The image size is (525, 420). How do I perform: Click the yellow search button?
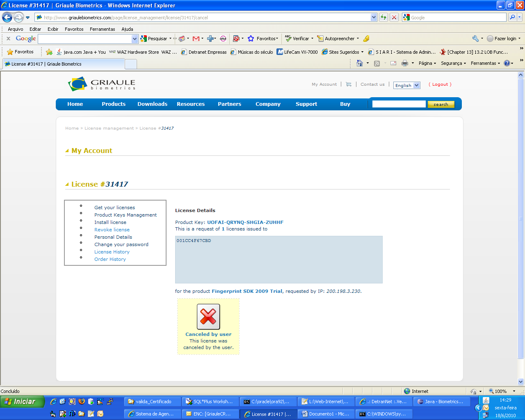pyautogui.click(x=441, y=104)
